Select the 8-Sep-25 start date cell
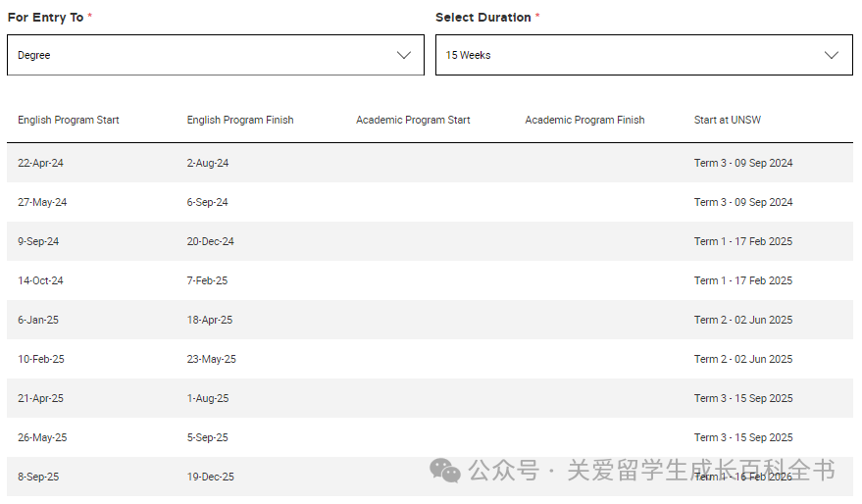This screenshot has width=862, height=504. pyautogui.click(x=38, y=477)
